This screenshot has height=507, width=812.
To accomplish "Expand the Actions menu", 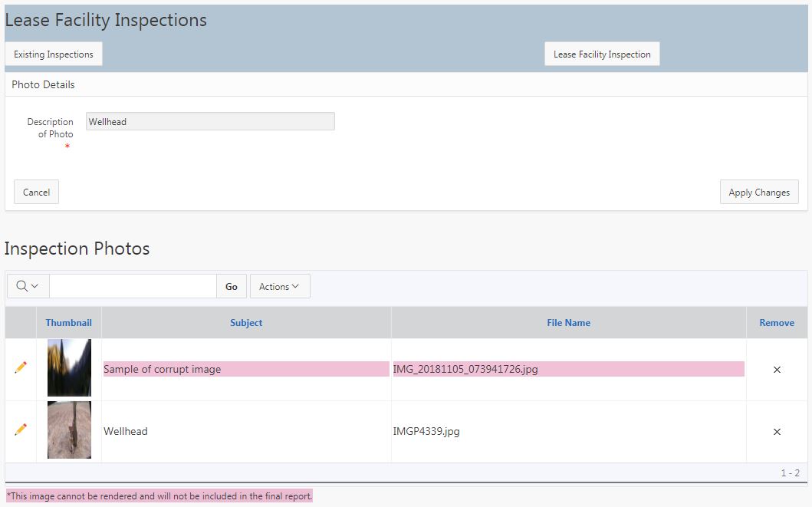I will coord(279,286).
